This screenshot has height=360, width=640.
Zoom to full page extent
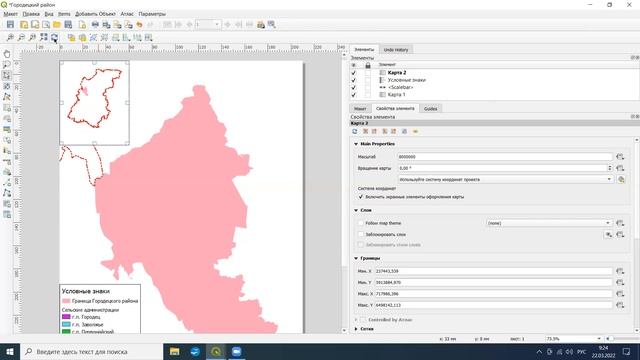pyautogui.click(x=43, y=38)
